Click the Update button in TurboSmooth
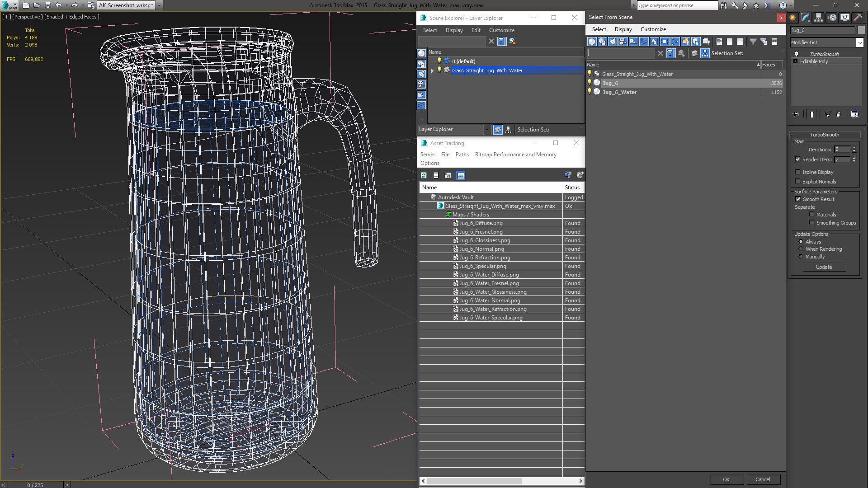868x488 pixels. tap(824, 267)
